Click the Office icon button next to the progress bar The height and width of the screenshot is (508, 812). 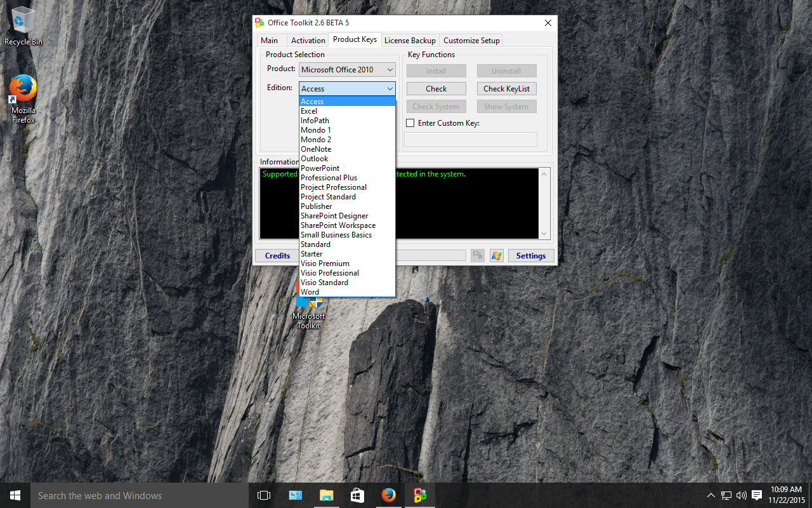click(x=478, y=256)
